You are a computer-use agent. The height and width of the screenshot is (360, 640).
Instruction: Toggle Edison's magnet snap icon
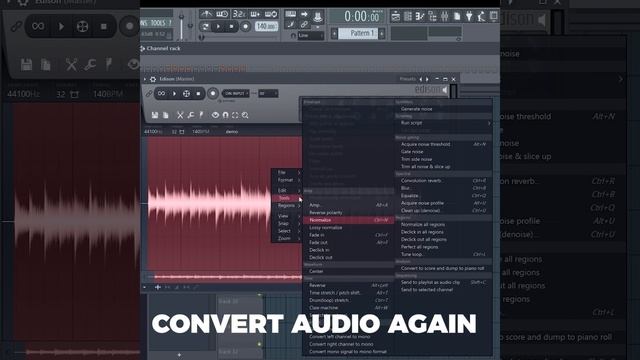point(225,116)
